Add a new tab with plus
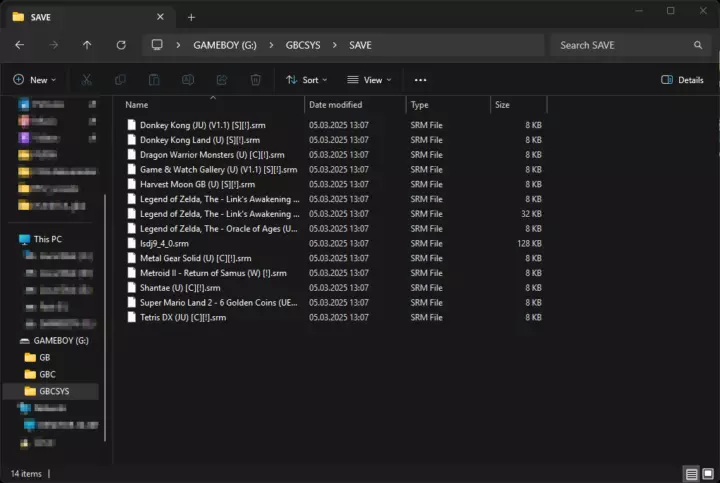720x483 pixels. pos(191,17)
